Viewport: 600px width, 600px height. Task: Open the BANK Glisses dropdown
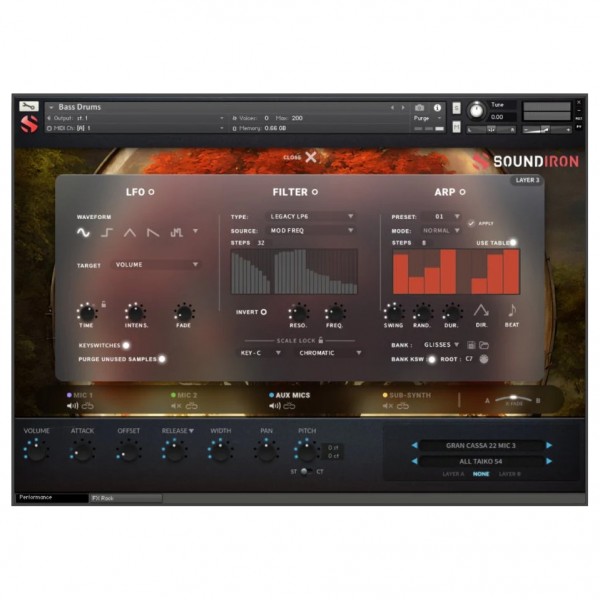(441, 344)
